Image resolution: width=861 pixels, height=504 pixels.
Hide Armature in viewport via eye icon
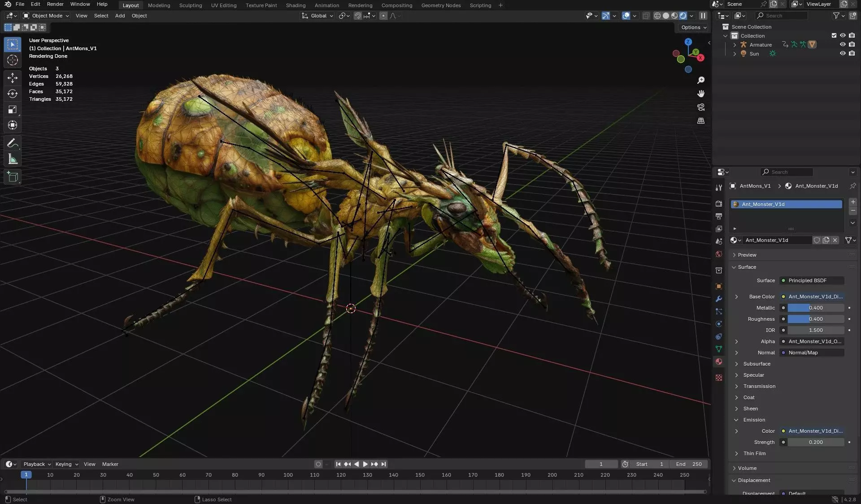coord(843,44)
